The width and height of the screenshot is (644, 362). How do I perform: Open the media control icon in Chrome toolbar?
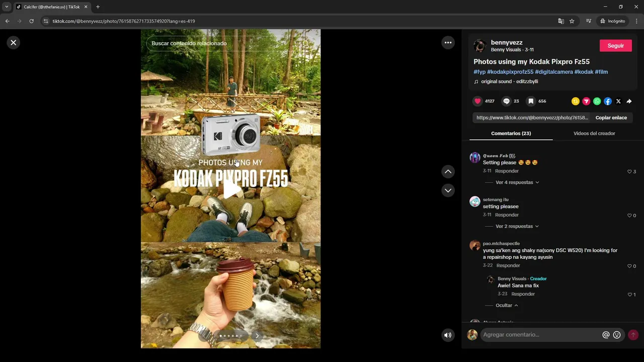tap(589, 21)
